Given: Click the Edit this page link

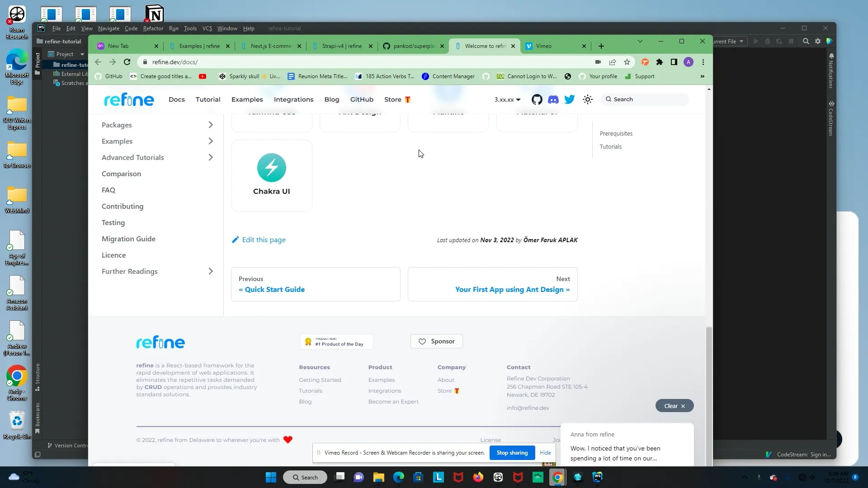Looking at the screenshot, I should click(x=264, y=239).
